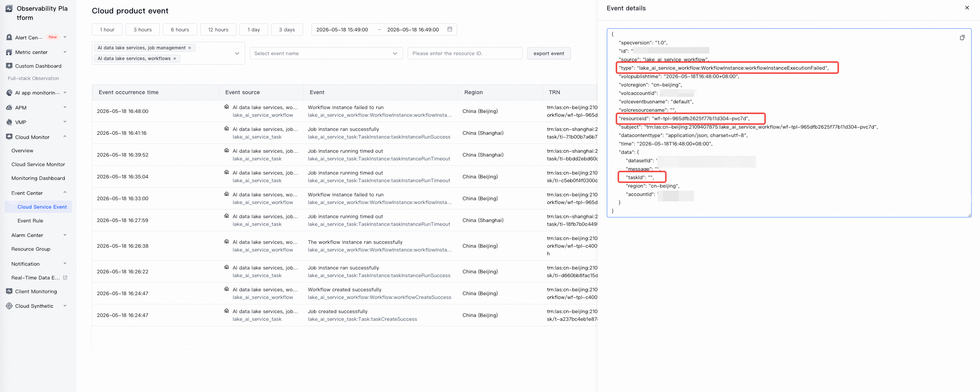Viewport: 980px width, 392px height.
Task: Expand the Notification submenu
Action: coord(65,263)
